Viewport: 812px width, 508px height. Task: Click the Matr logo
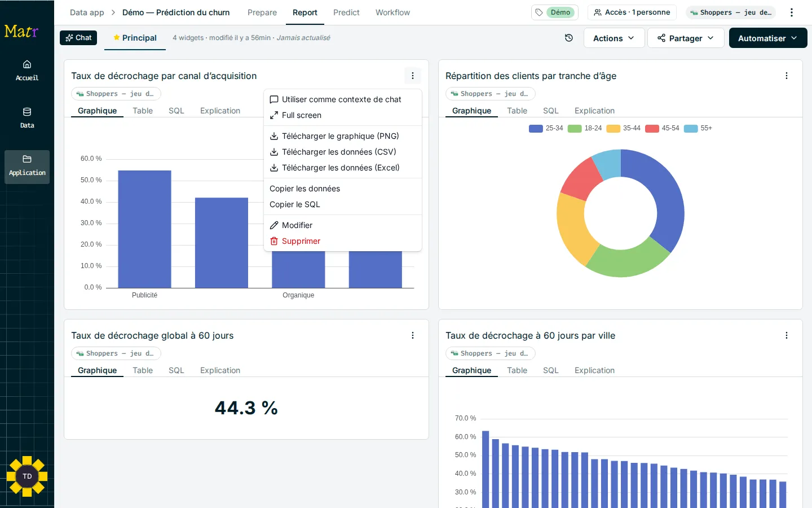(x=21, y=31)
